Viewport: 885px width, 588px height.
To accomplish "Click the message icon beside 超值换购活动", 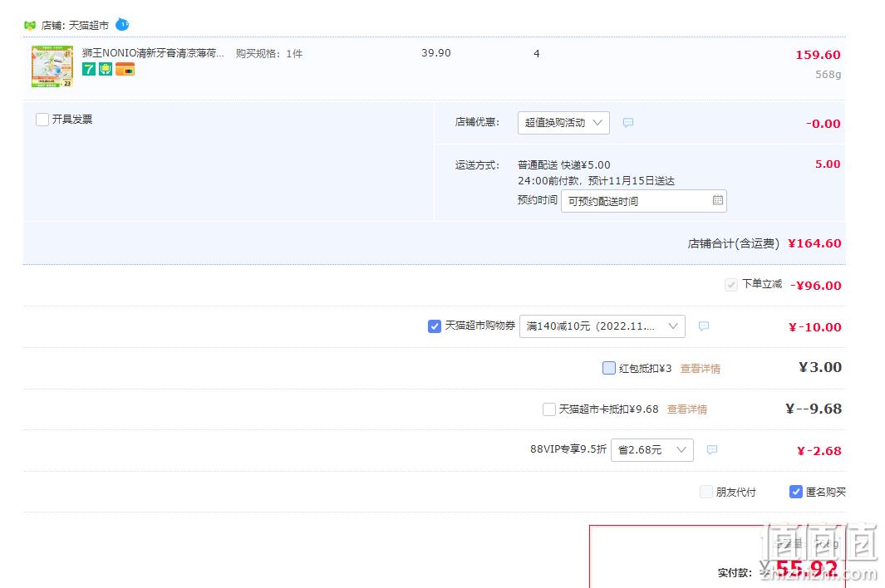I will (627, 122).
